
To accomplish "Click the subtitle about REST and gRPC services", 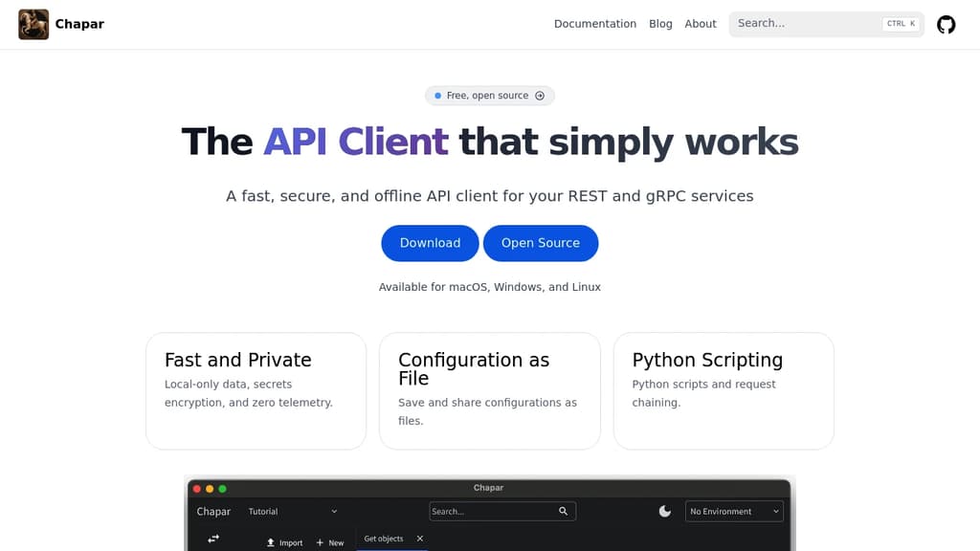I will click(x=489, y=196).
